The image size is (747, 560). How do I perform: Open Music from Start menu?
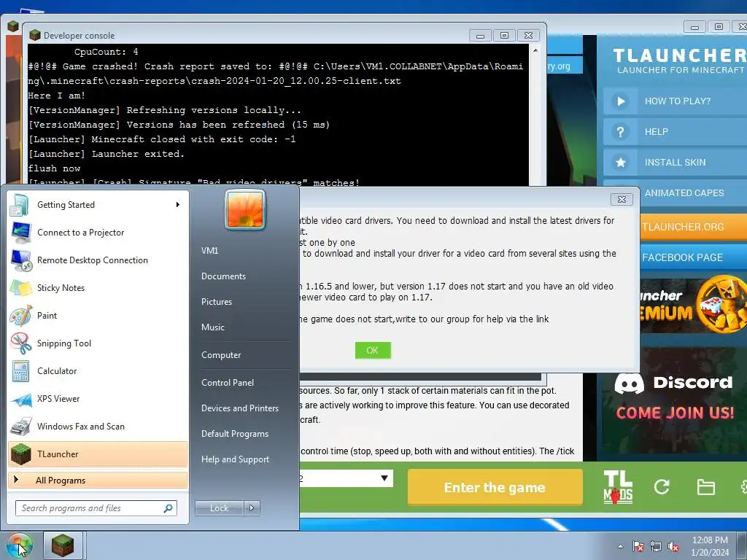click(x=212, y=327)
